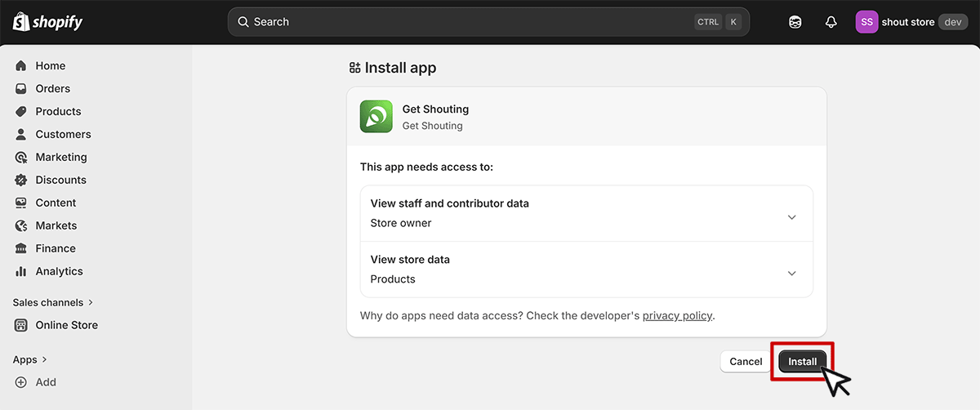Click the gray 'Get Shouting' developer subtitle
This screenshot has height=410, width=980.
432,126
